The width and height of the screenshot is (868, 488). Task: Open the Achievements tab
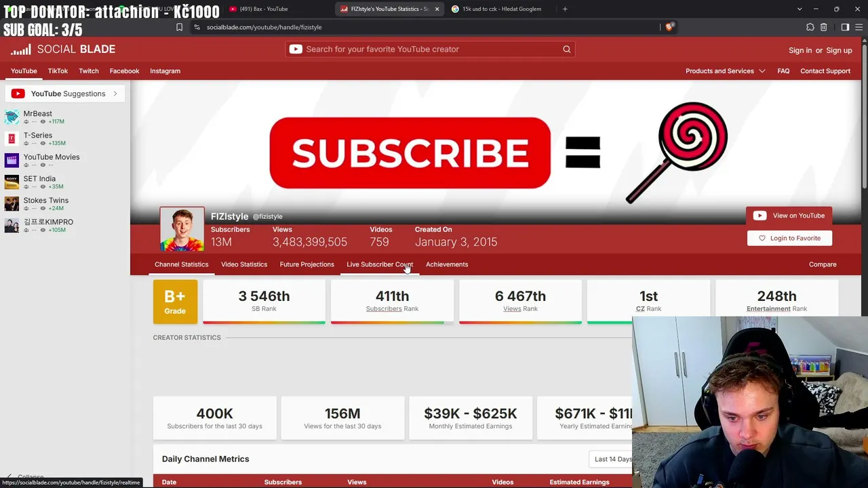(447, 264)
